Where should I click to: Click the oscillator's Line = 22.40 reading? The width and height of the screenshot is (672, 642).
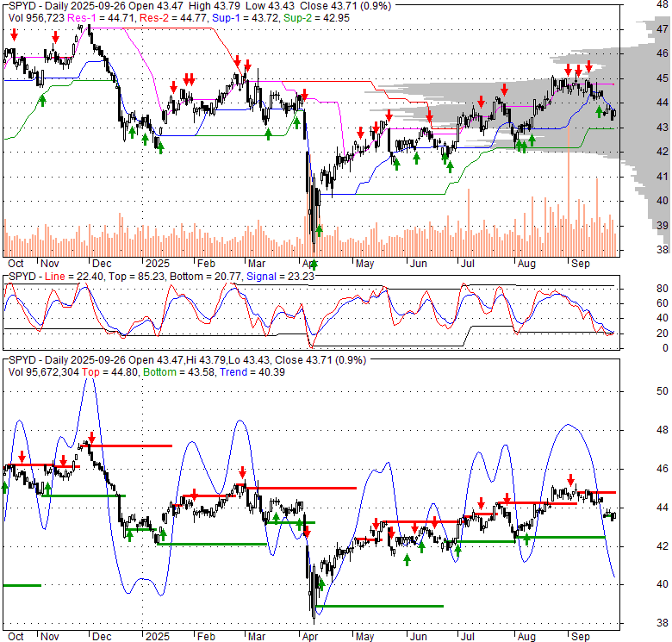pyautogui.click(x=74, y=277)
